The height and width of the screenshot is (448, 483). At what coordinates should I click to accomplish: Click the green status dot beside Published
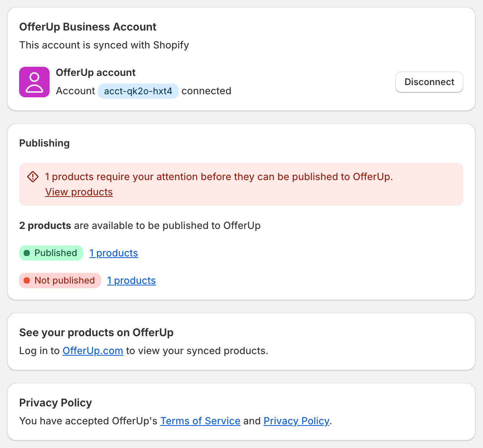point(27,253)
